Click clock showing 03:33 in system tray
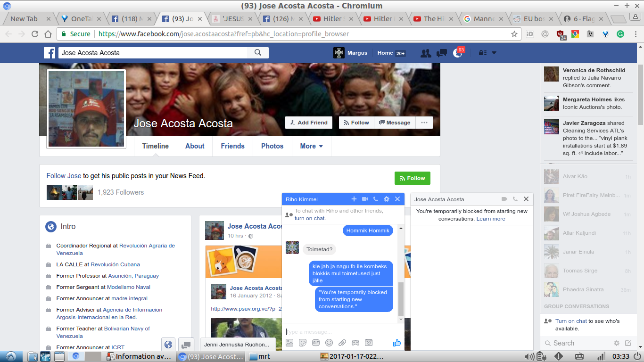644x362 pixels. (621, 356)
